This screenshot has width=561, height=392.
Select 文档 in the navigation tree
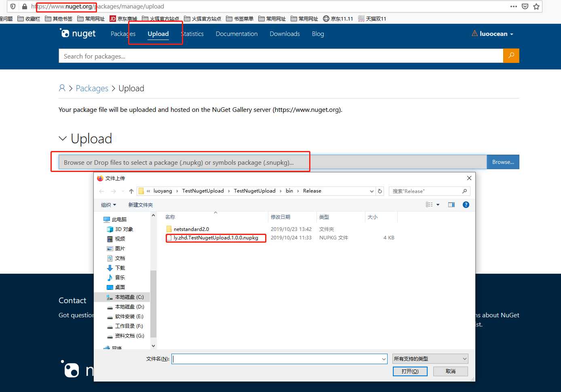click(116, 258)
